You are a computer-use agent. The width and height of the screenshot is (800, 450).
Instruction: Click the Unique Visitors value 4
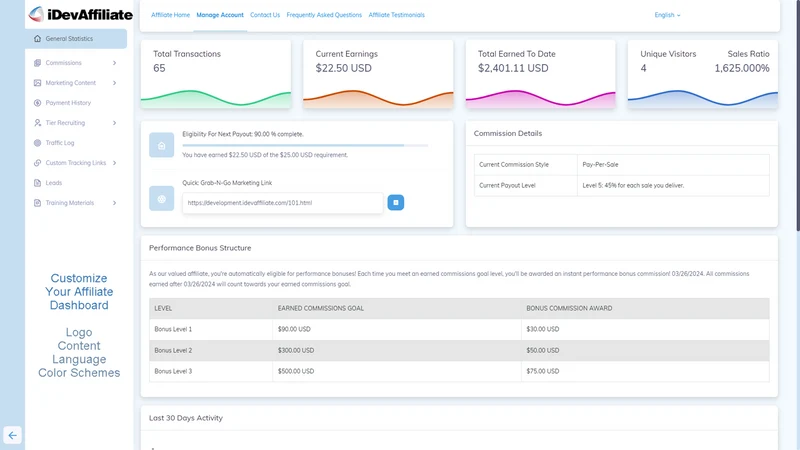coord(643,68)
